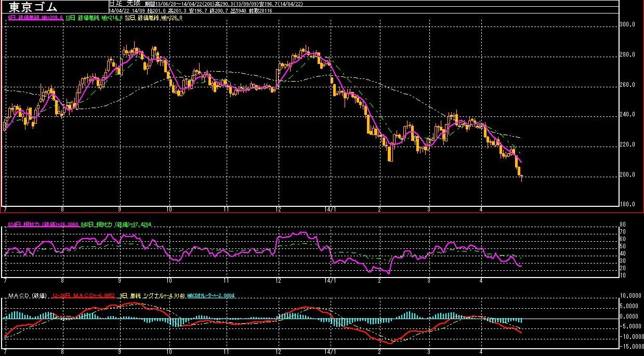Click month label 9 under RSI panel

click(x=120, y=280)
